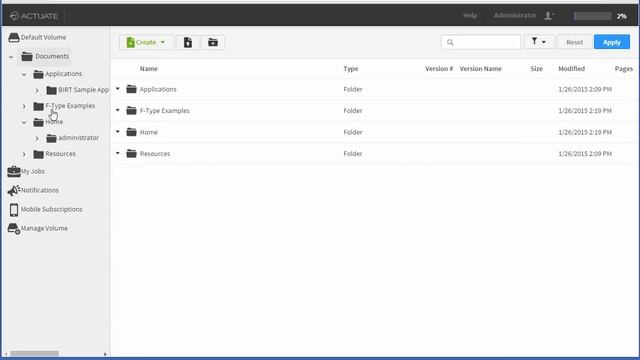Open My Jobs briefcase icon
Screen dimensions: 640x360
click(x=13, y=171)
